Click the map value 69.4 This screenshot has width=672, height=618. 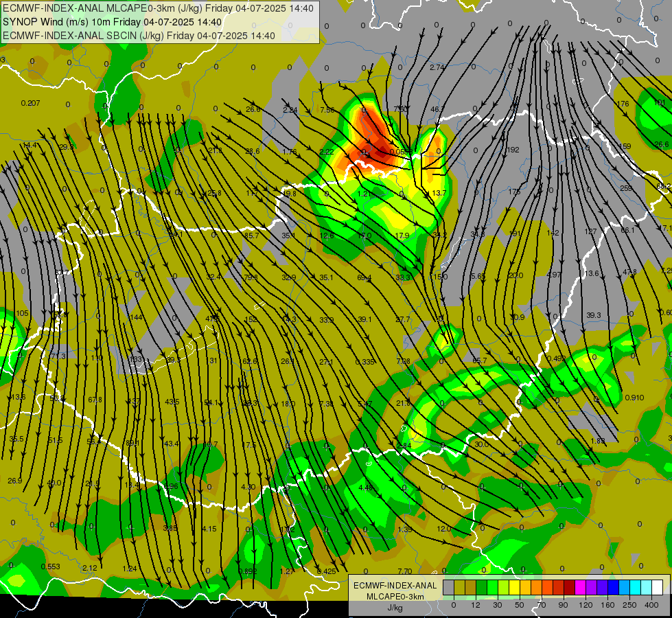click(364, 277)
